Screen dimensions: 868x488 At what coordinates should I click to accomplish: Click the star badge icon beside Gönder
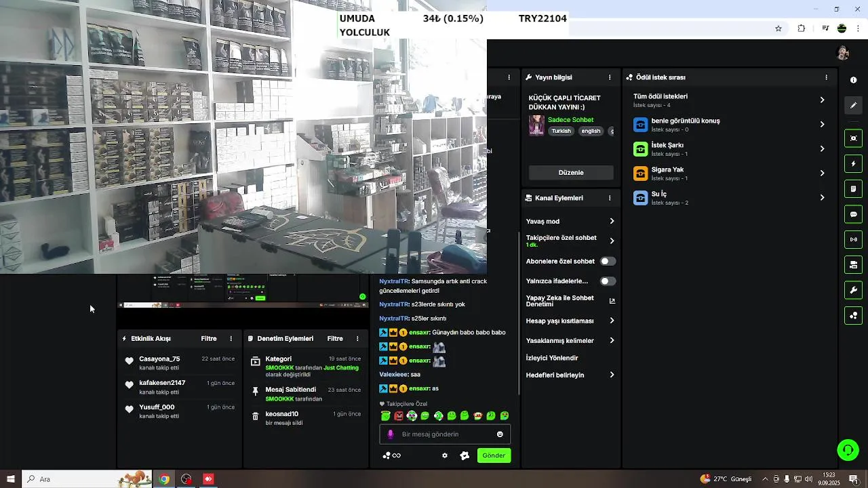tap(465, 455)
